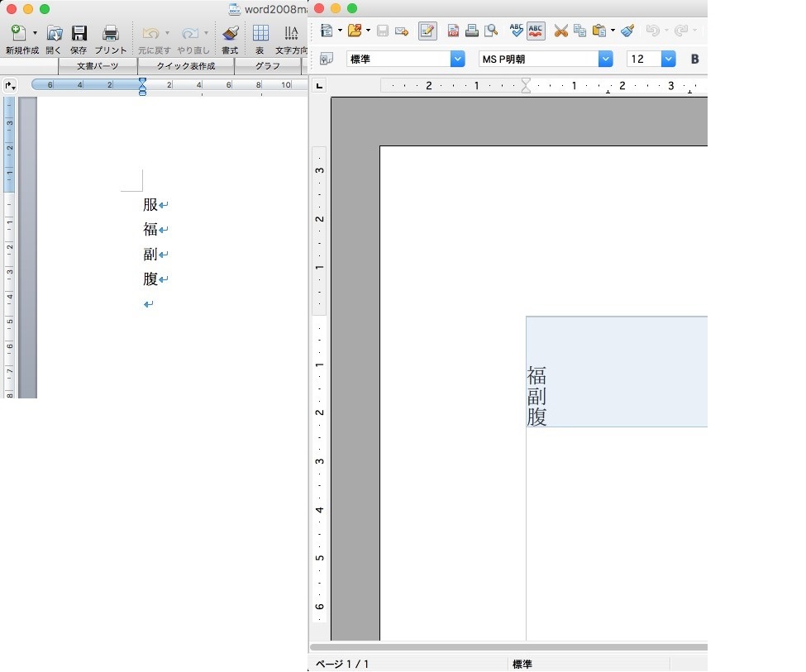Viewport: 806px width, 672px height.
Task: Click the Cut scissors icon
Action: coord(560,31)
